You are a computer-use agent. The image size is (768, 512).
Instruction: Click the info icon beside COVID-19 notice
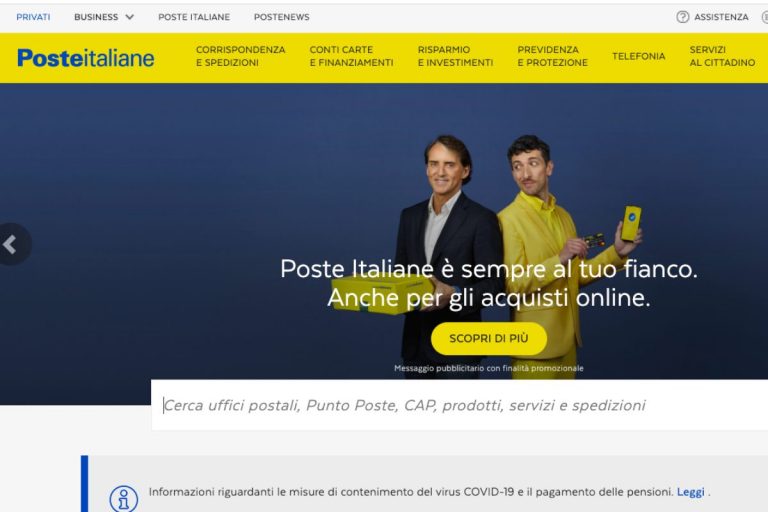[x=123, y=499]
